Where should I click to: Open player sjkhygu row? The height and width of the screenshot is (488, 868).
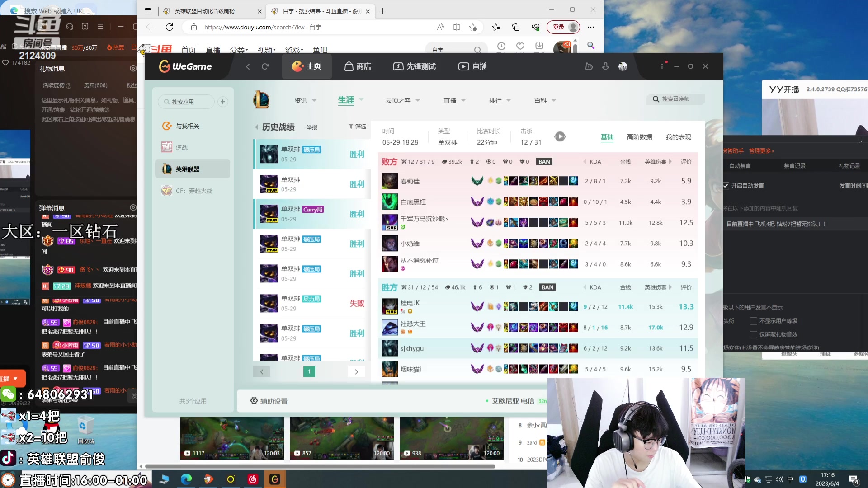click(x=538, y=348)
